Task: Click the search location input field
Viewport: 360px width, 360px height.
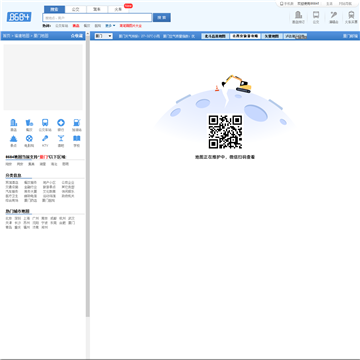Action: [x=97, y=18]
